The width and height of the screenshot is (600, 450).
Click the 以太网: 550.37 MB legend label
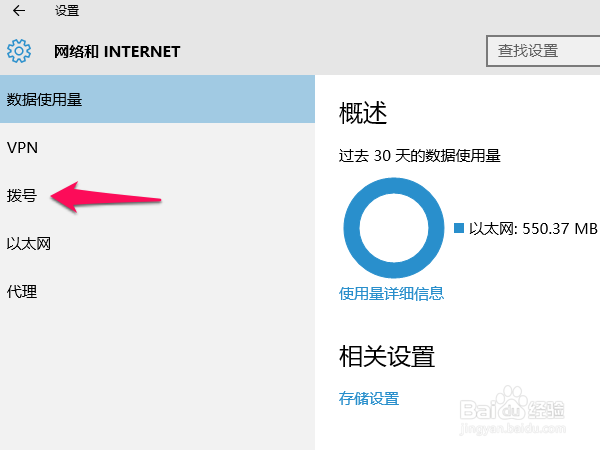[x=532, y=228]
